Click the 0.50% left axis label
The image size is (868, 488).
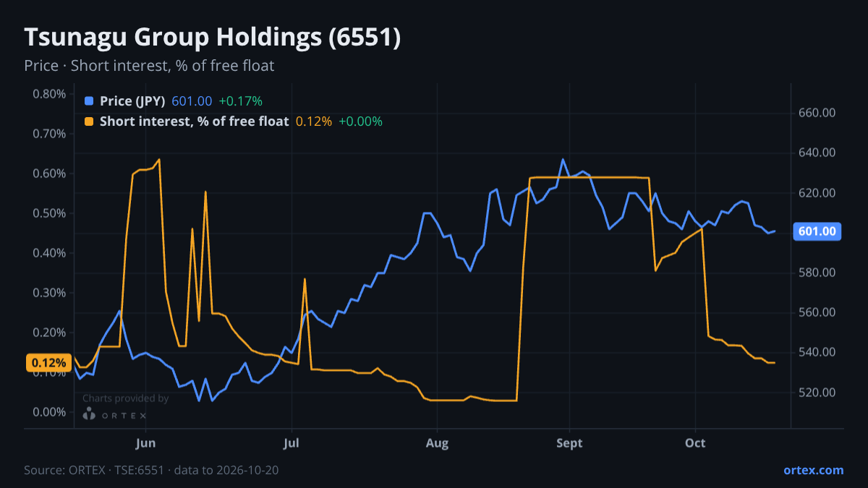(50, 213)
